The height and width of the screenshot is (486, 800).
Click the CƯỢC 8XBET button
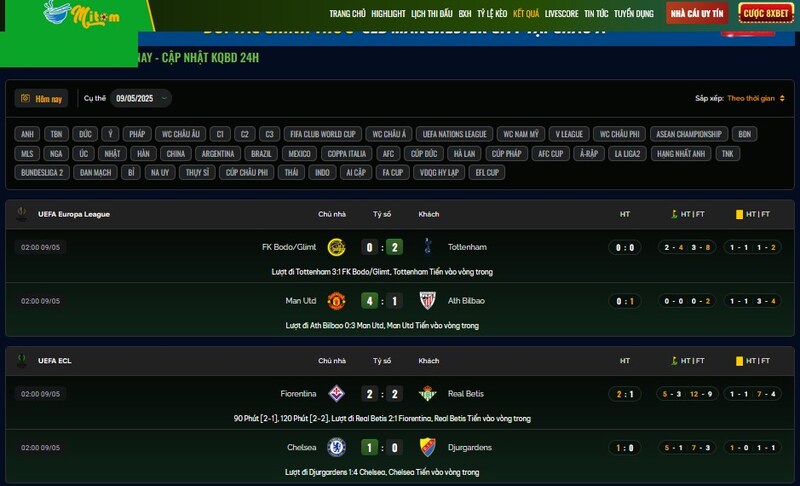(766, 13)
